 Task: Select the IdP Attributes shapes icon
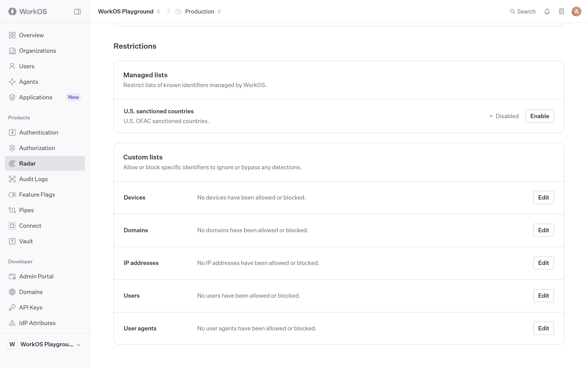pyautogui.click(x=12, y=323)
